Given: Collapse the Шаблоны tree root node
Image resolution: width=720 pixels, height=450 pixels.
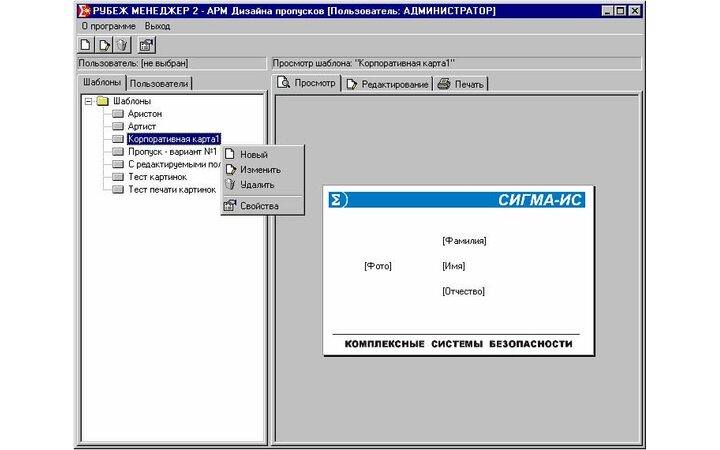Looking at the screenshot, I should click(x=89, y=101).
